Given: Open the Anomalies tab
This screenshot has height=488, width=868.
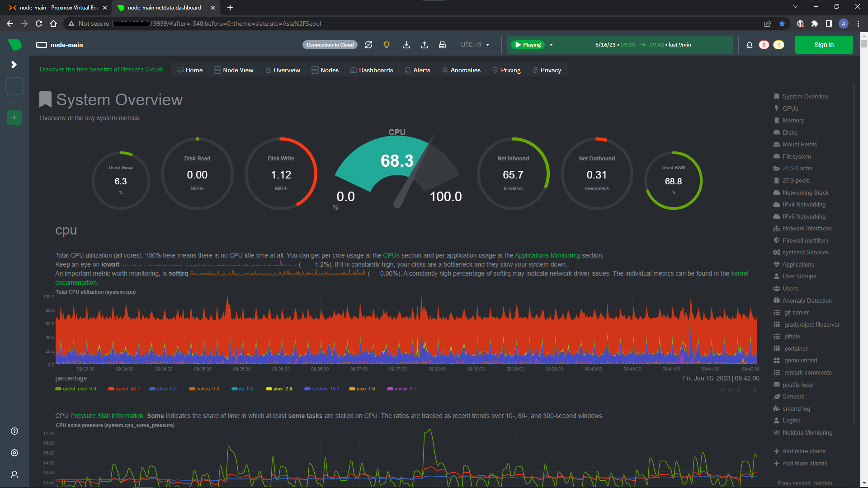Looking at the screenshot, I should click(x=461, y=70).
